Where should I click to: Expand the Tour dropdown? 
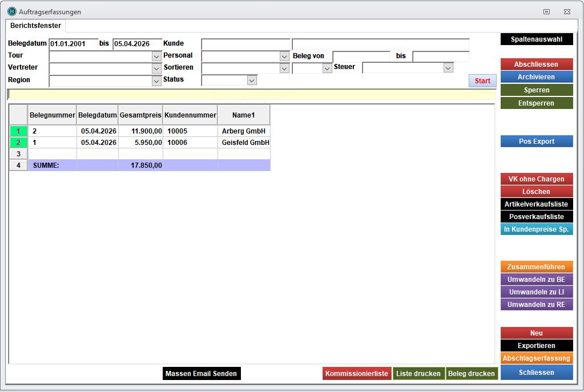(156, 56)
